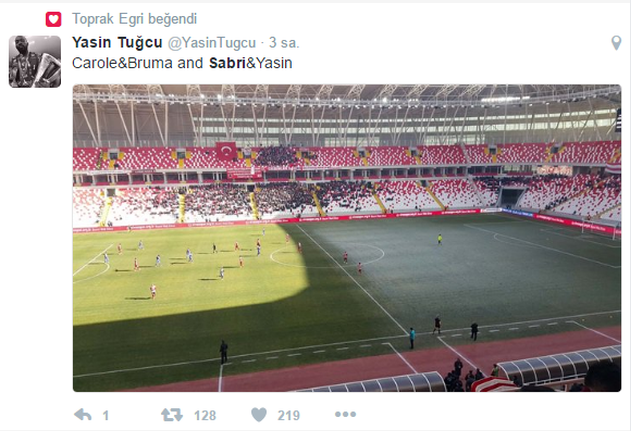
Task: Reply to the tweet with arrow icon
Action: point(83,415)
